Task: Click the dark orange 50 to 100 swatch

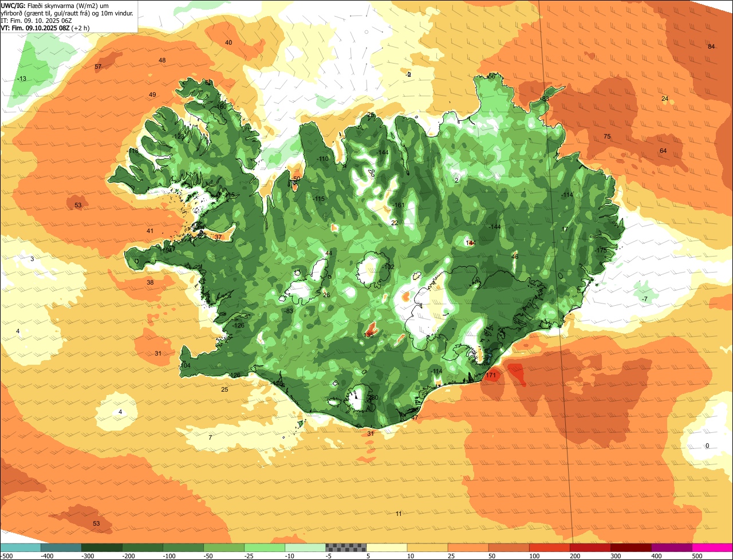Action: (x=509, y=547)
